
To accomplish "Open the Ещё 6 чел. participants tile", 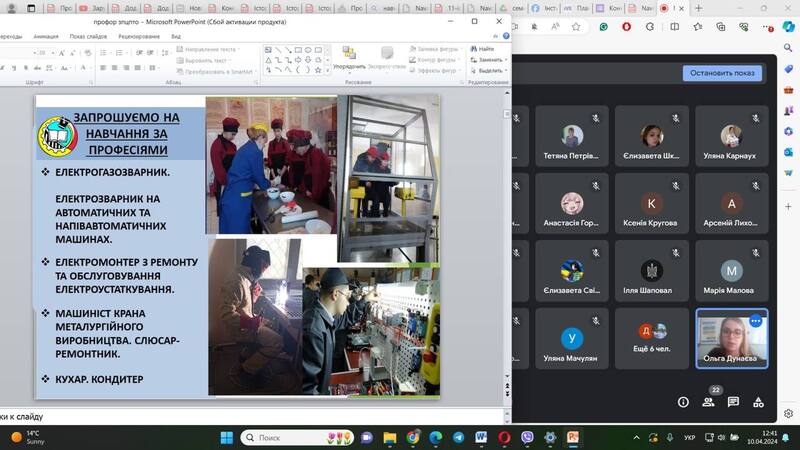I will click(x=652, y=338).
